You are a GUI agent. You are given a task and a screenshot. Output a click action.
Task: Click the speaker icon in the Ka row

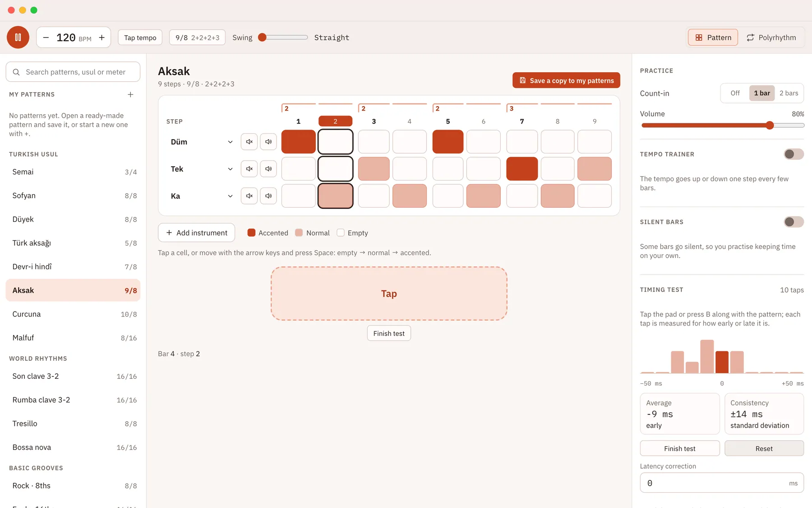(x=268, y=196)
